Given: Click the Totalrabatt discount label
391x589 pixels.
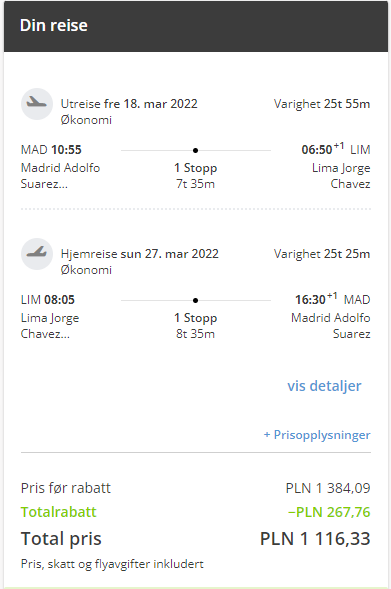Looking at the screenshot, I should pos(59,512).
